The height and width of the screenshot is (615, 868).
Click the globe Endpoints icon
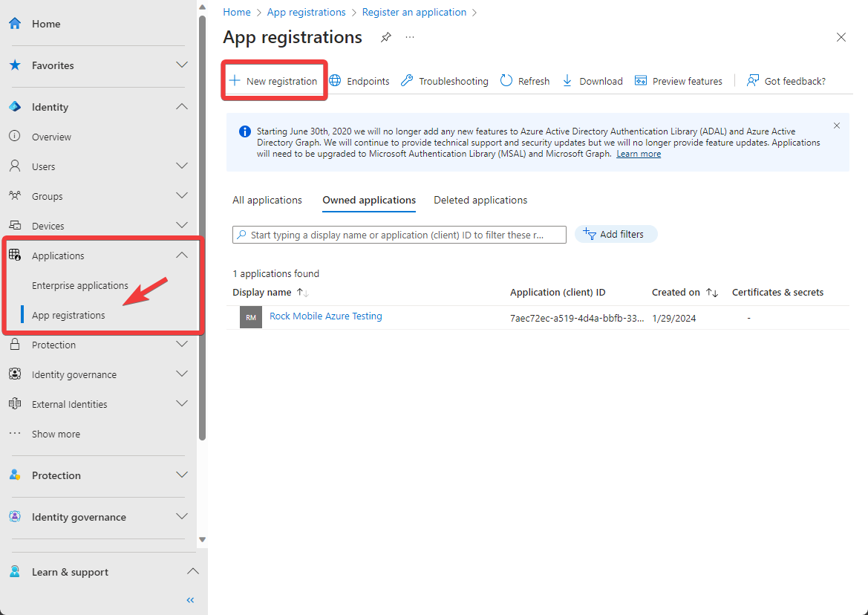click(x=335, y=80)
